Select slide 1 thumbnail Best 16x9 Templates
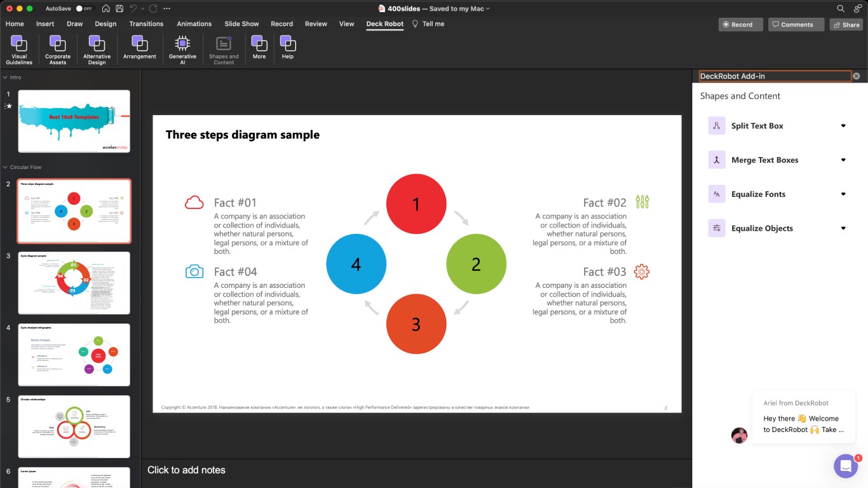The image size is (868, 488). (74, 121)
